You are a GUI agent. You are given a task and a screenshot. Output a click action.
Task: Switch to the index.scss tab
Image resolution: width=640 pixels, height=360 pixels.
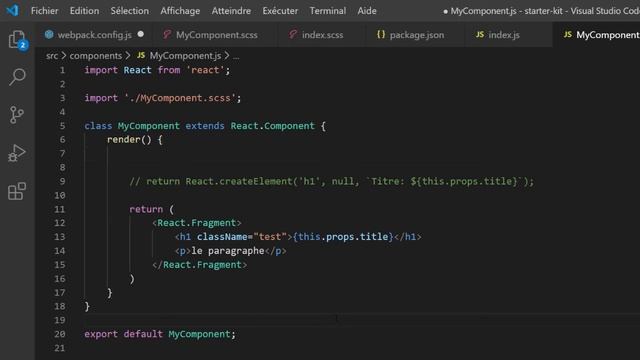[322, 35]
